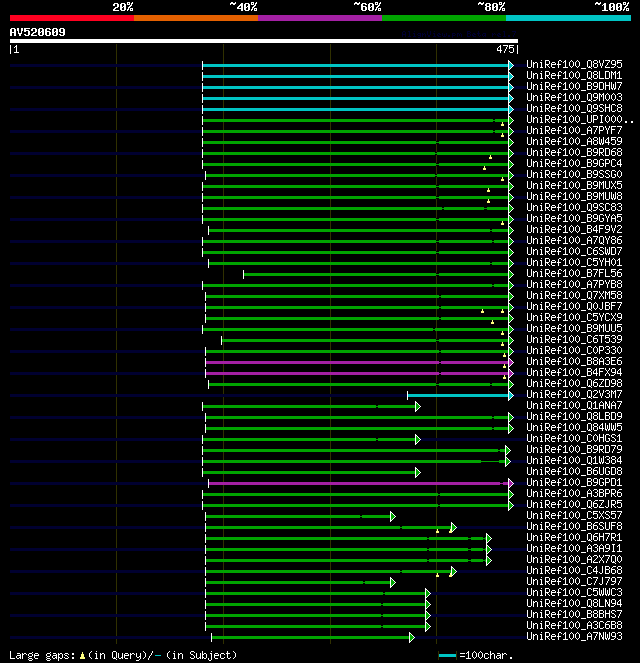The height and width of the screenshot is (663, 640).
Task: Click UniRef100_Q9M003 label
Action: (x=574, y=97)
